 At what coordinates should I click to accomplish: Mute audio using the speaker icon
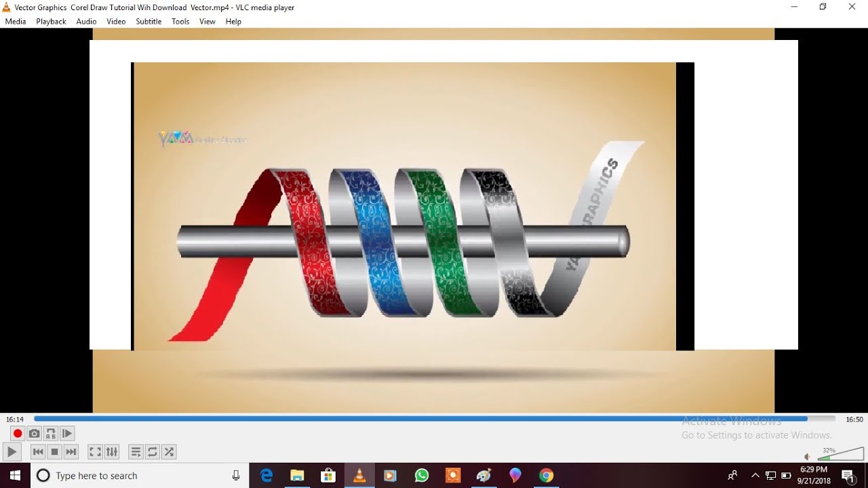pos(807,457)
